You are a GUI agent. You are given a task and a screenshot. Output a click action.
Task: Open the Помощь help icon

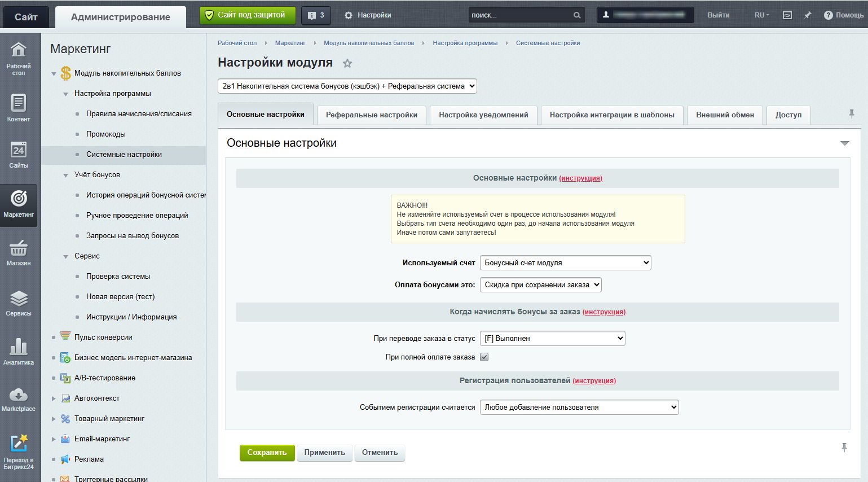click(x=844, y=15)
